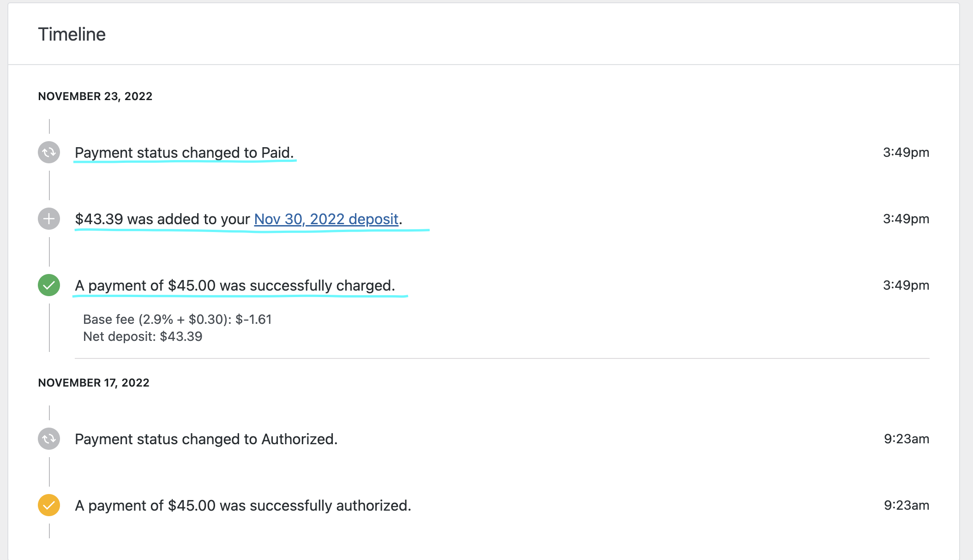
Task: Click the 9:23am timestamp of authorized payment
Action: pyautogui.click(x=907, y=505)
